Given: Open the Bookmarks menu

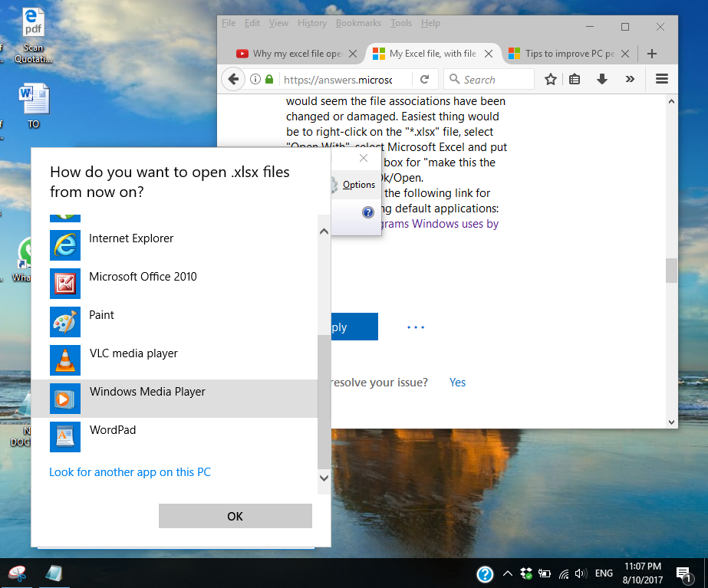Looking at the screenshot, I should (x=358, y=23).
